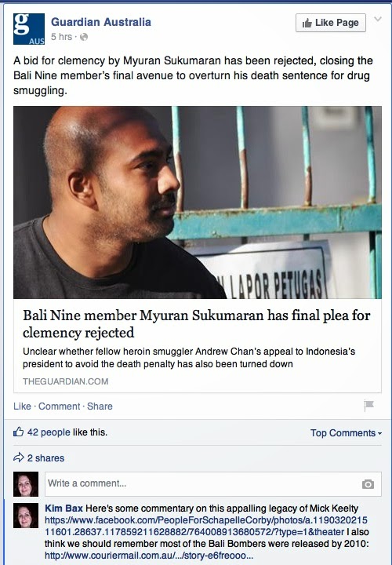Click into Write a comment field
Image resolution: width=392 pixels, height=565 pixels.
(212, 484)
